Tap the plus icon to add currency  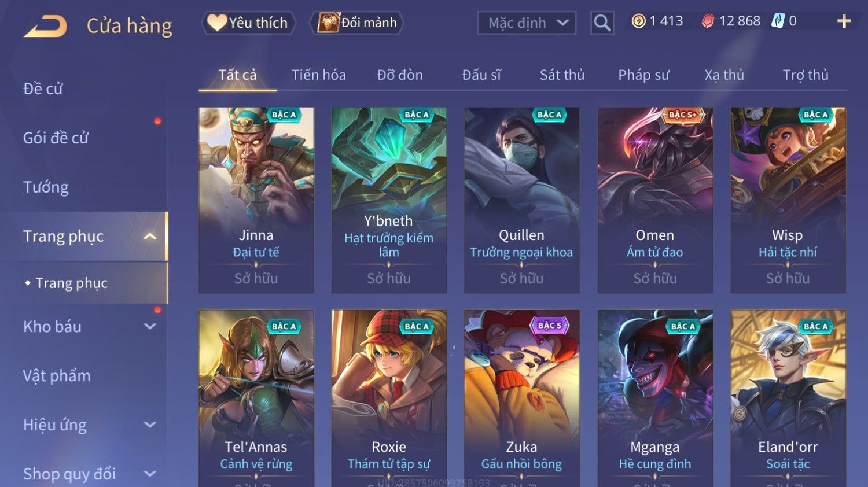click(844, 21)
